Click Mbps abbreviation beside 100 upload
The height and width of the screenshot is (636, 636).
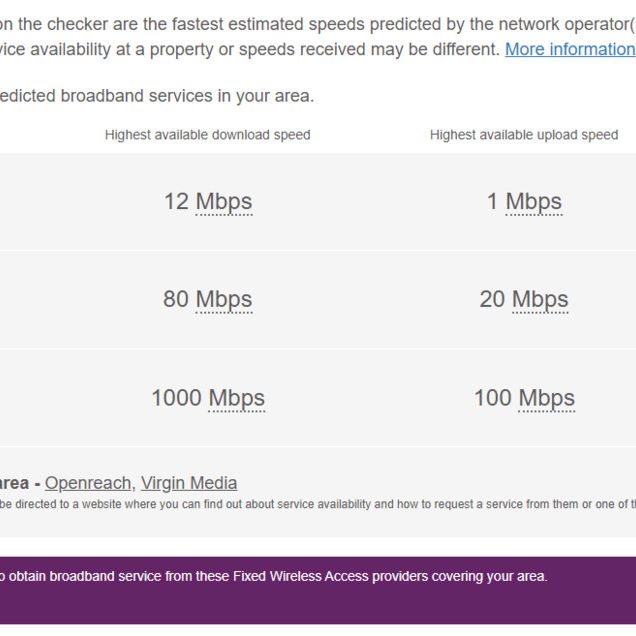point(547,397)
